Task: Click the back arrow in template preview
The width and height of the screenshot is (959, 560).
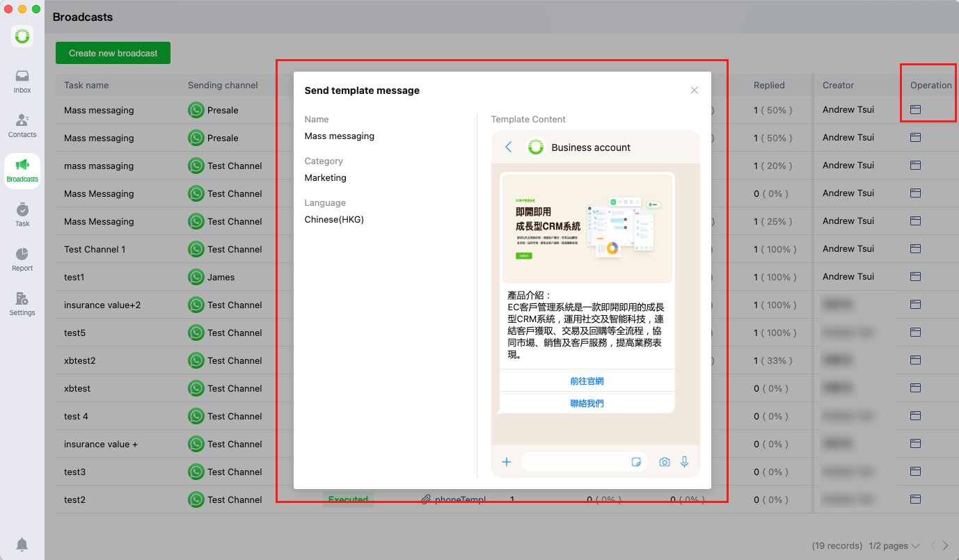Action: [x=508, y=147]
